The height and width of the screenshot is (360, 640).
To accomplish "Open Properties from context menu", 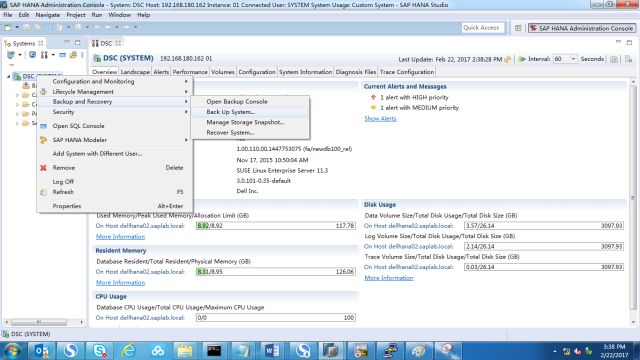I will point(67,206).
